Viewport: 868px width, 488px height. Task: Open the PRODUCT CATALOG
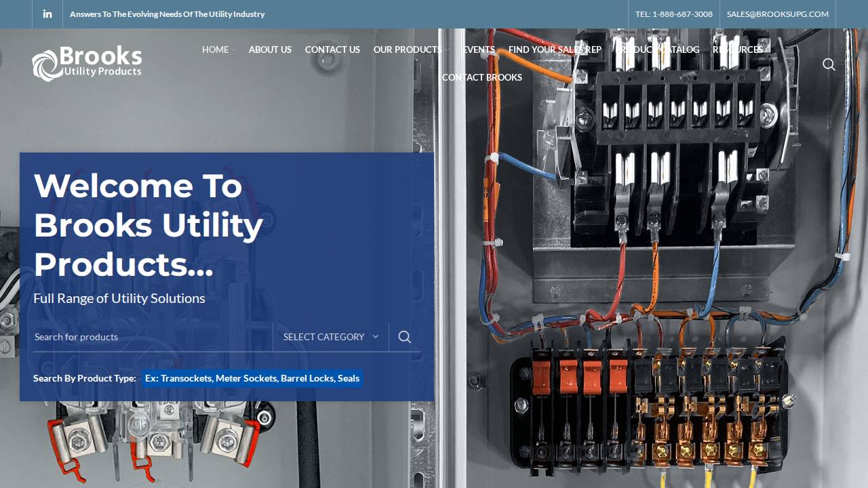(x=657, y=49)
